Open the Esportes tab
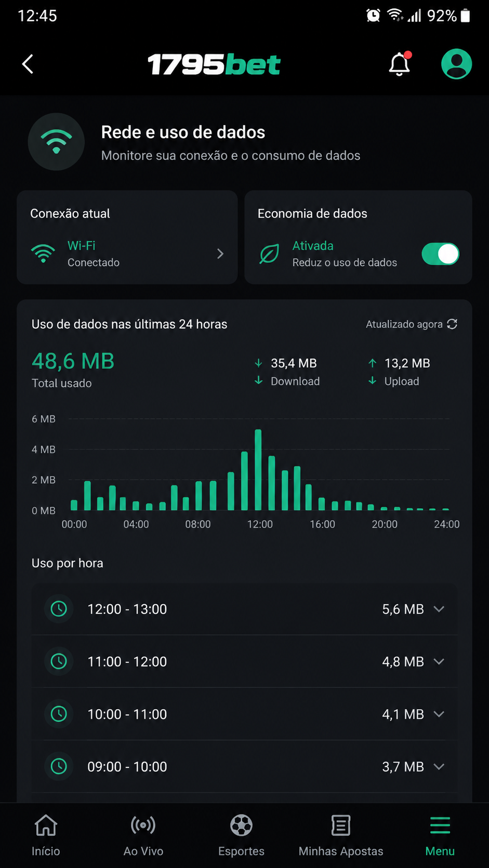489x868 pixels. pos(241,835)
